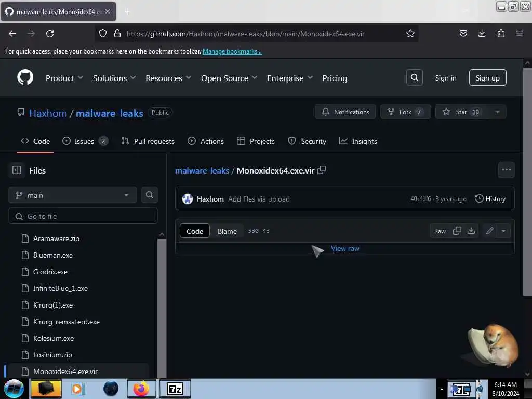Star the malware-leaks repository
Image resolution: width=532 pixels, height=399 pixels.
coord(462,112)
